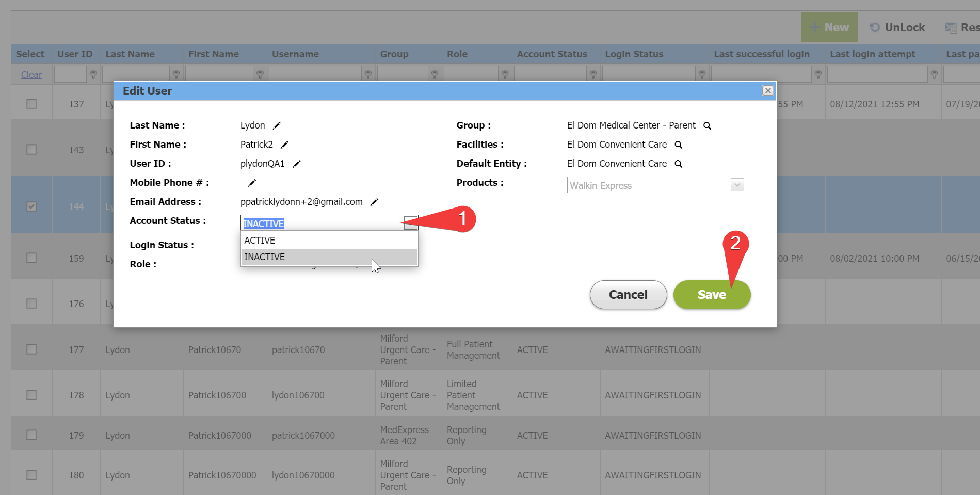980x495 pixels.
Task: Check the checkbox for user 137
Action: (31, 104)
